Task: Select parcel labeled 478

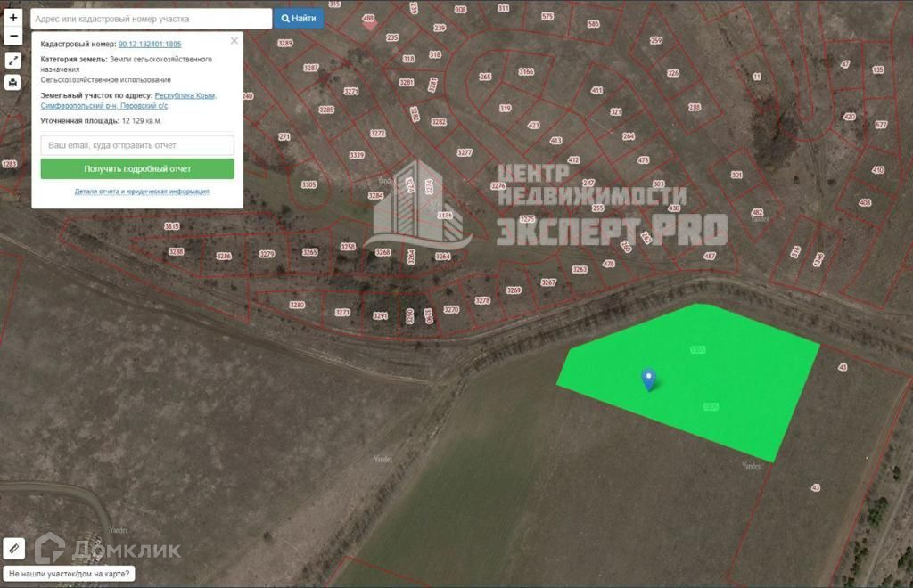Action: coord(608,264)
